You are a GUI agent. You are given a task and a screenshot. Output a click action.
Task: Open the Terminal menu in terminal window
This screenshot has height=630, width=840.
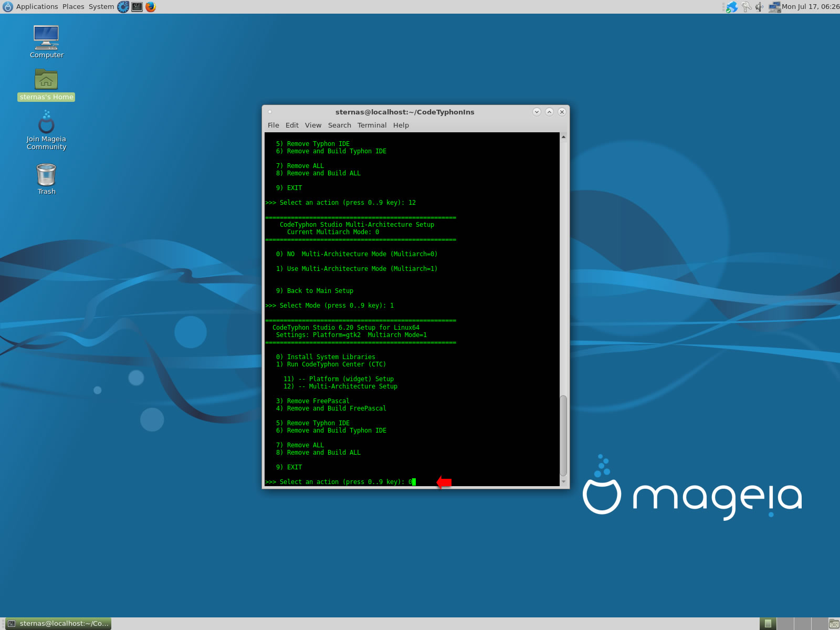tap(372, 125)
